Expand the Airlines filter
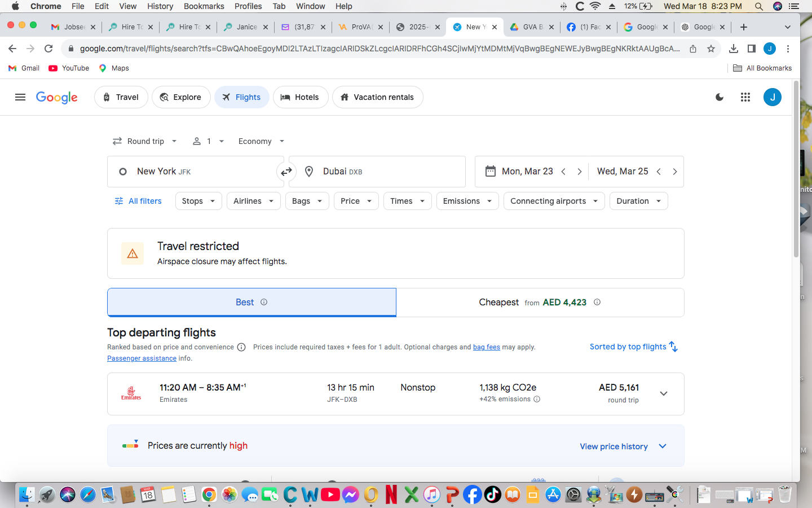812x508 pixels. coord(253,201)
